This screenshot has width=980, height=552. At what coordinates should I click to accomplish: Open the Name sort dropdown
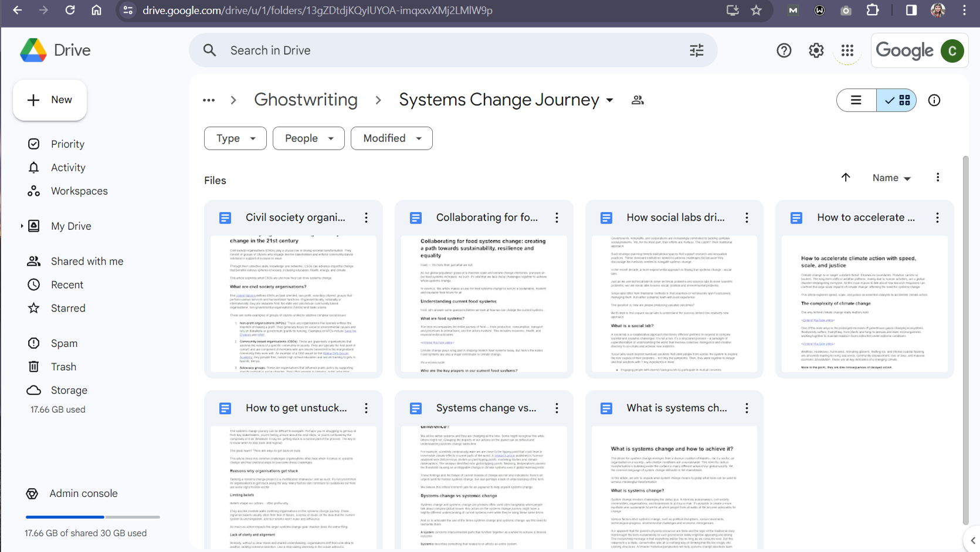click(x=891, y=178)
